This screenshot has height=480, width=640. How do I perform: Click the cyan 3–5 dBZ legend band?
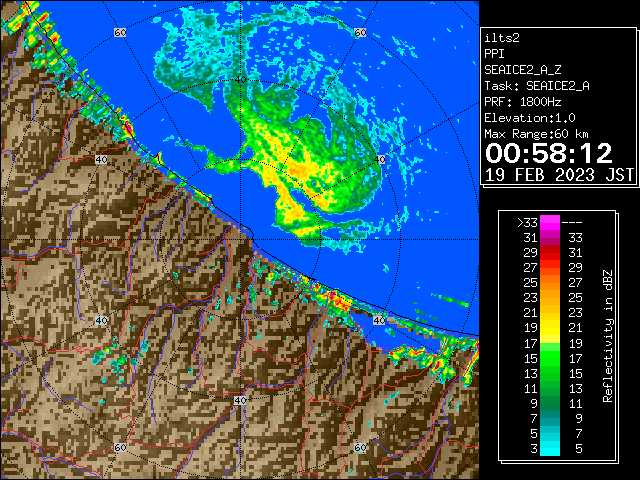[549, 448]
